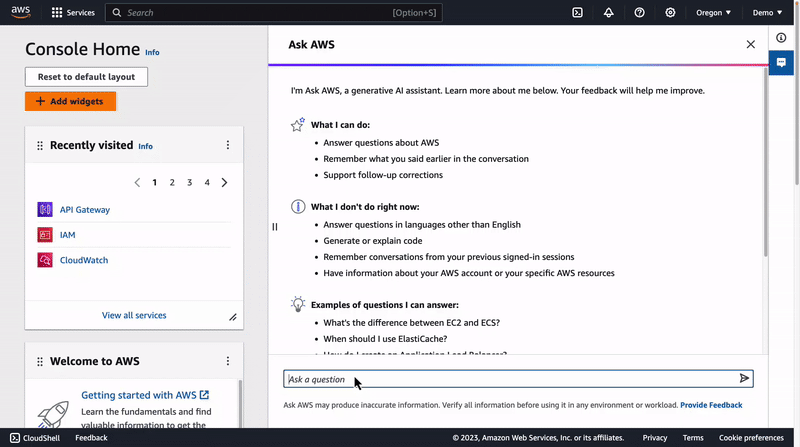The width and height of the screenshot is (800, 447).
Task: Click "What's the difference between EC2 and ECS?"
Action: pos(411,322)
